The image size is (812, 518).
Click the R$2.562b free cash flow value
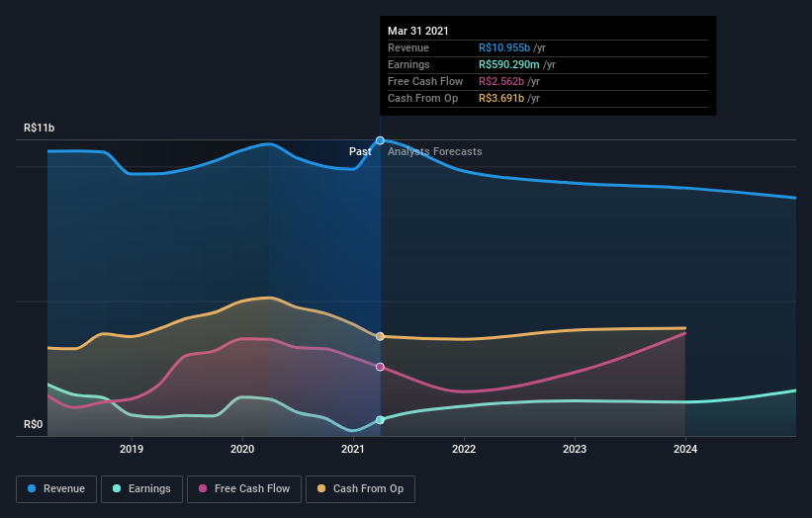point(501,81)
